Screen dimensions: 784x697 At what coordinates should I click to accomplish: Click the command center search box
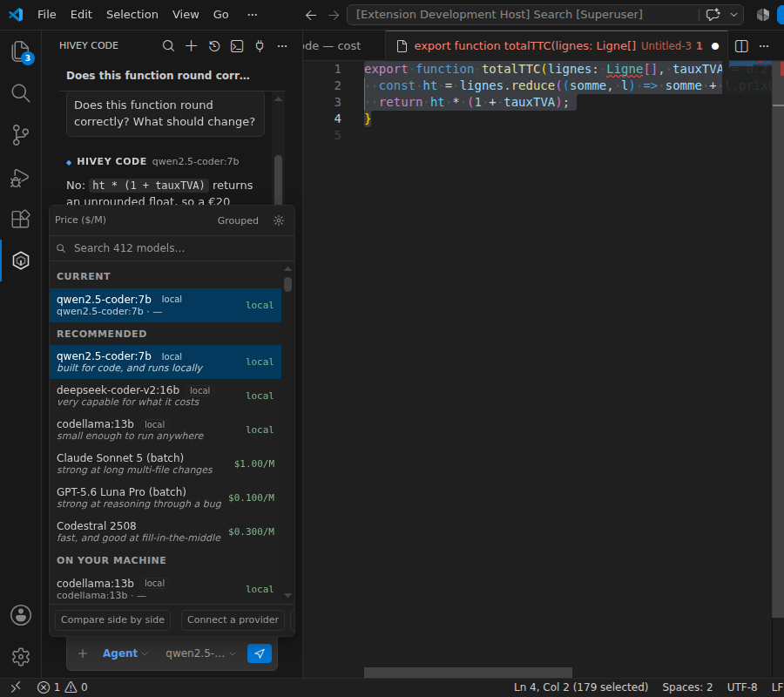tap(523, 15)
